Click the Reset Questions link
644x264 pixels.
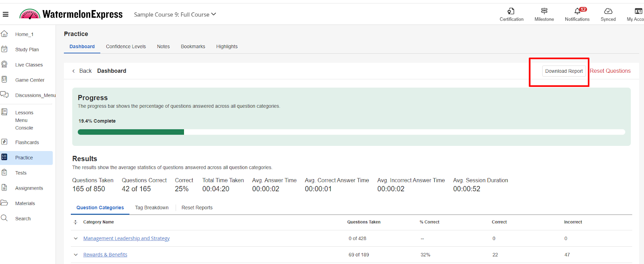pos(610,71)
